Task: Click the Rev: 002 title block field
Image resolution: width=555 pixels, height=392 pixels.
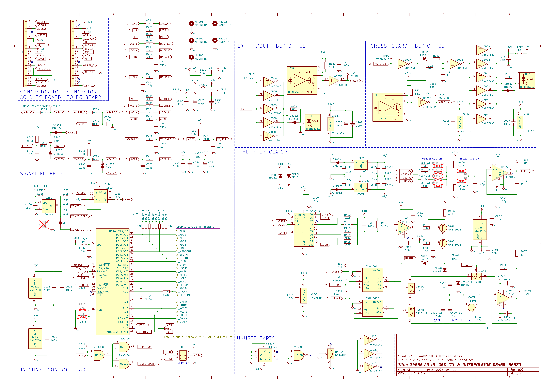Action: tap(517, 370)
